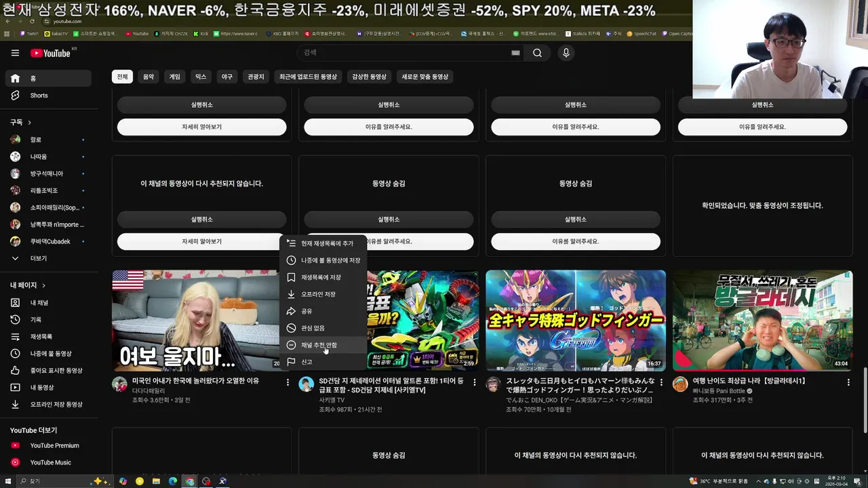Viewport: 868px width, 488px height.
Task: Click the browser reload button
Action: point(32,22)
